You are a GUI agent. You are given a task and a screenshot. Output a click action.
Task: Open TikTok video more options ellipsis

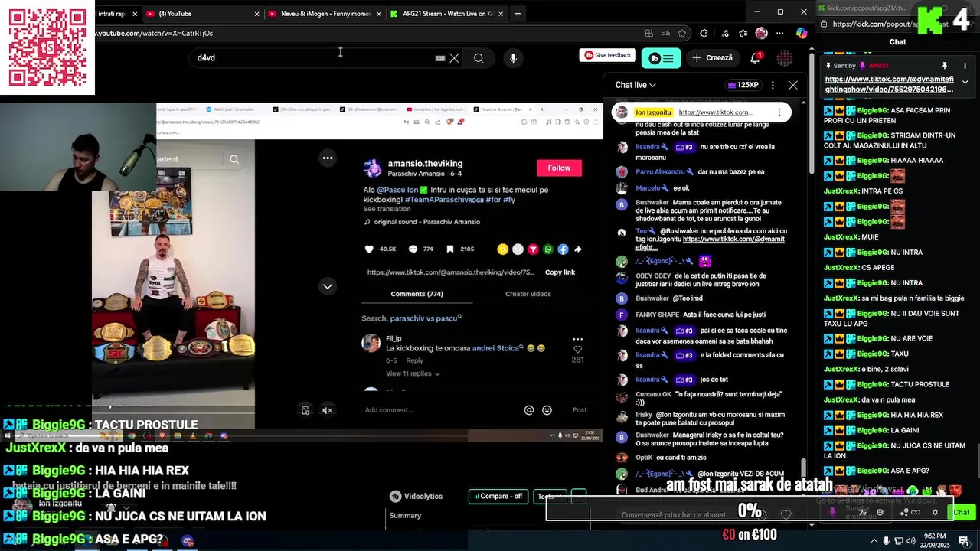click(x=328, y=158)
